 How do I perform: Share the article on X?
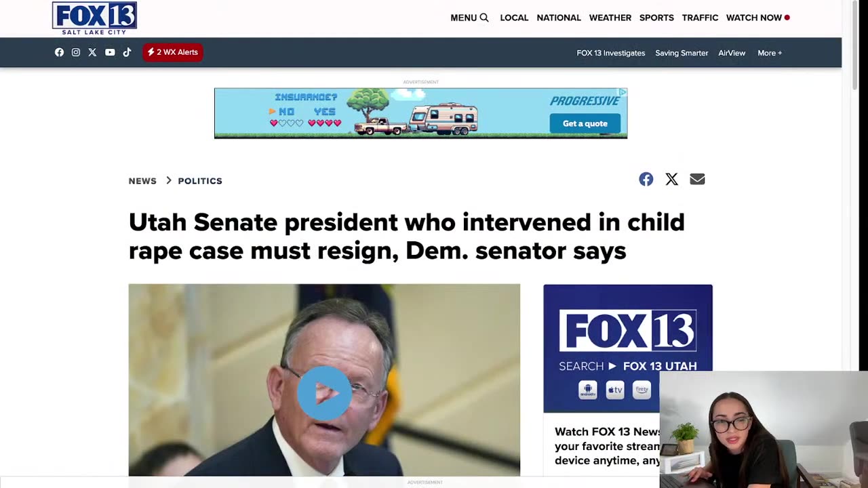671,179
